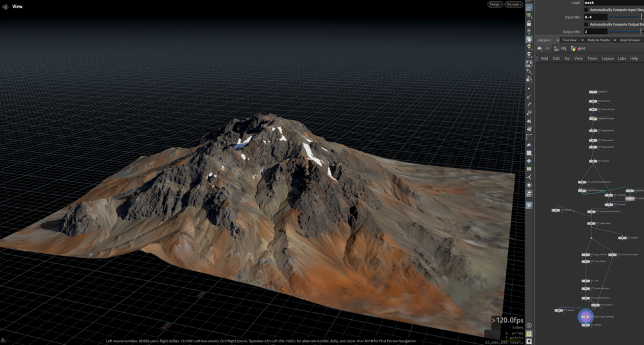Switch to the Material Palette tab

pyautogui.click(x=599, y=40)
